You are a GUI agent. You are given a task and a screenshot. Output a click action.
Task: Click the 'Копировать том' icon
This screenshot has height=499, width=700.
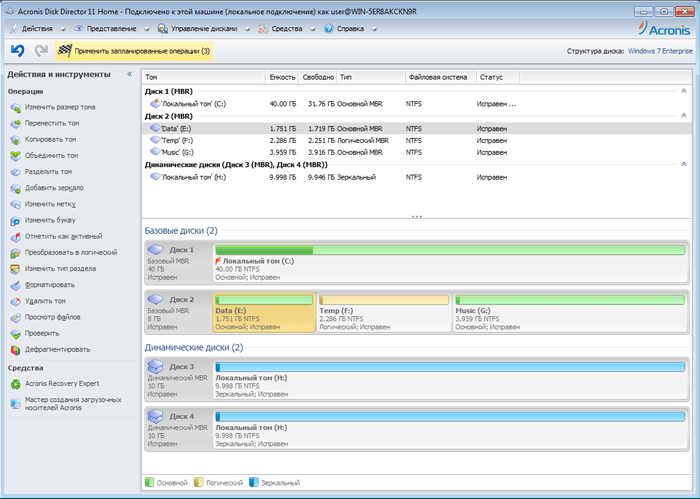click(16, 140)
